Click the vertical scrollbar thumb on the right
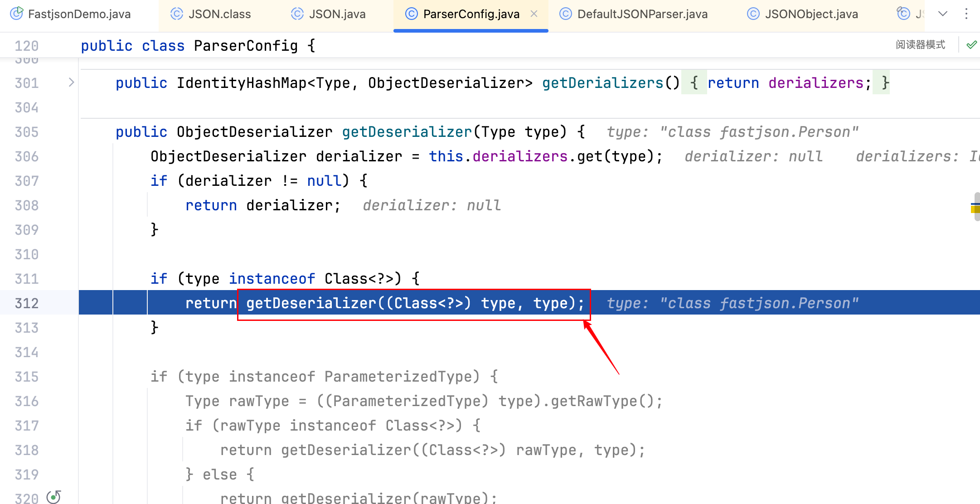Image resolution: width=980 pixels, height=504 pixels. pos(977,199)
